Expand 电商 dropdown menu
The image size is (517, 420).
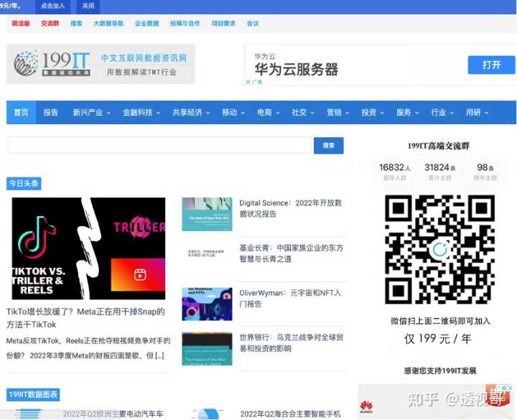pyautogui.click(x=268, y=113)
